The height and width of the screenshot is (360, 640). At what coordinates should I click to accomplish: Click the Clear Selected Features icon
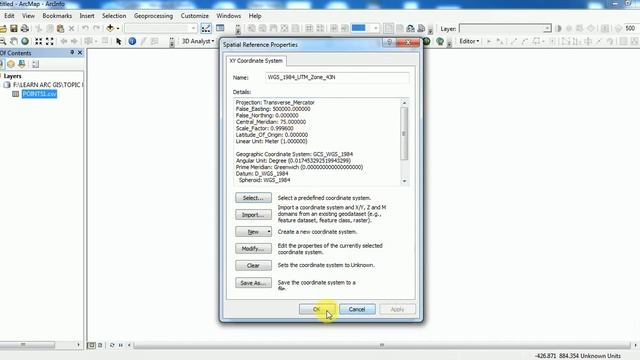click(x=105, y=41)
